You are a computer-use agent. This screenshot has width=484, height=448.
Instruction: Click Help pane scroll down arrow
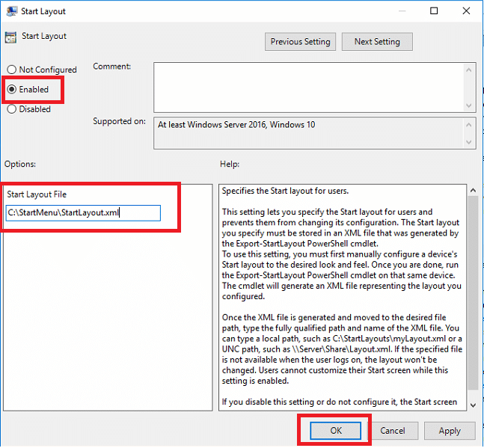pos(473,405)
